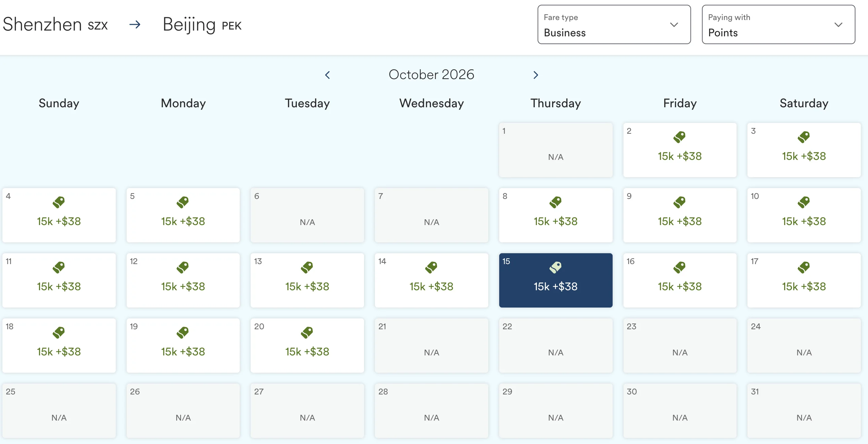Viewport: 868px width, 444px height.
Task: Select October 5 fare 15k +$38
Action: 183,215
